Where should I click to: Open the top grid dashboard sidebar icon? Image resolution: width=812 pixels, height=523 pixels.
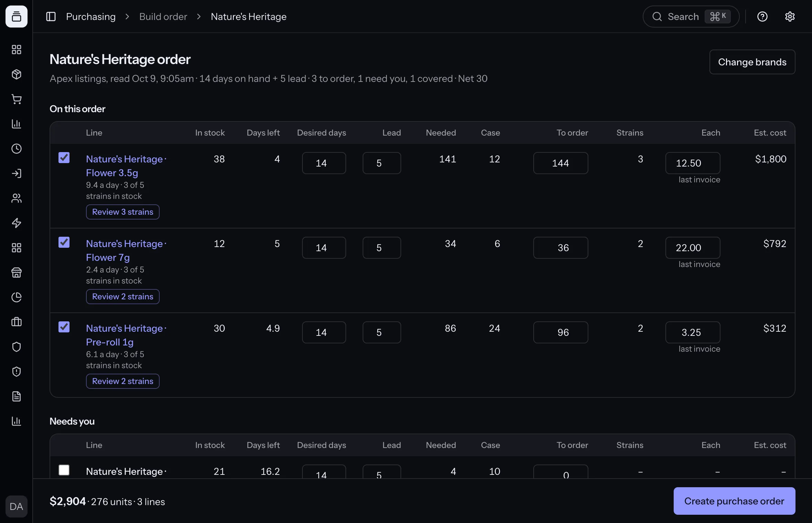[17, 50]
